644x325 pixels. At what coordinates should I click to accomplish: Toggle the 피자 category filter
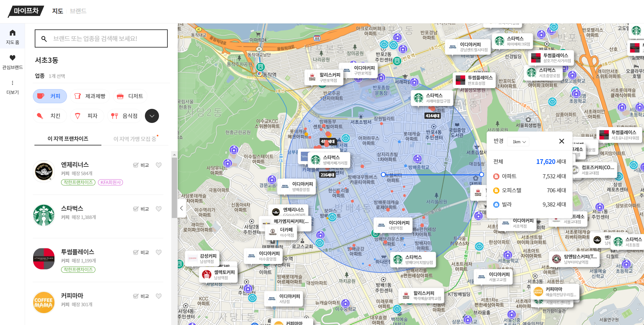click(x=87, y=116)
